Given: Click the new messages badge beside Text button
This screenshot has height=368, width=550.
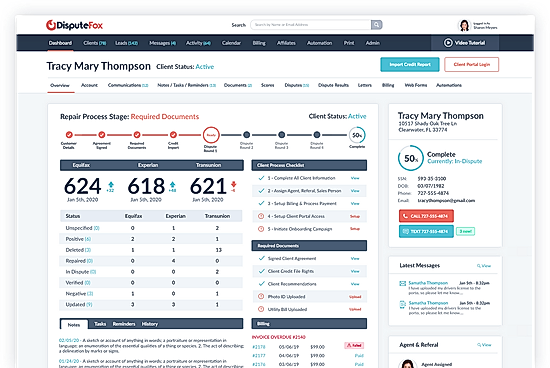Looking at the screenshot, I should [x=465, y=231].
